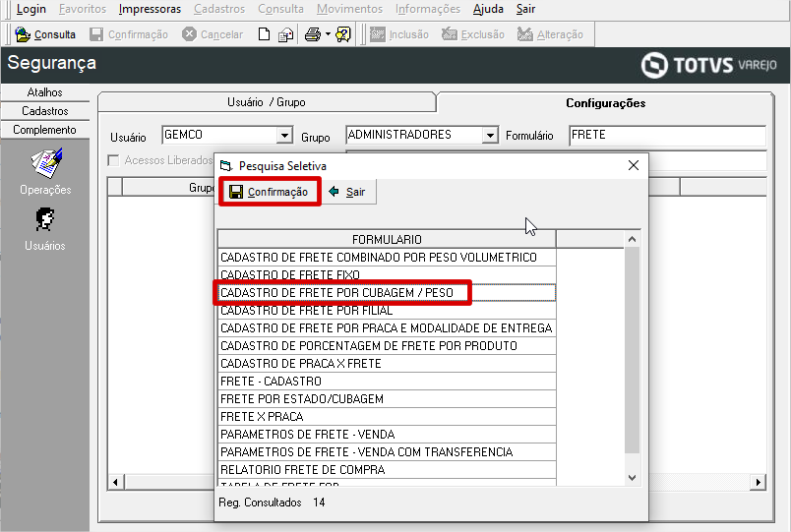791x532 pixels.
Task: Click the dialog list scroll down arrow
Action: 632,478
